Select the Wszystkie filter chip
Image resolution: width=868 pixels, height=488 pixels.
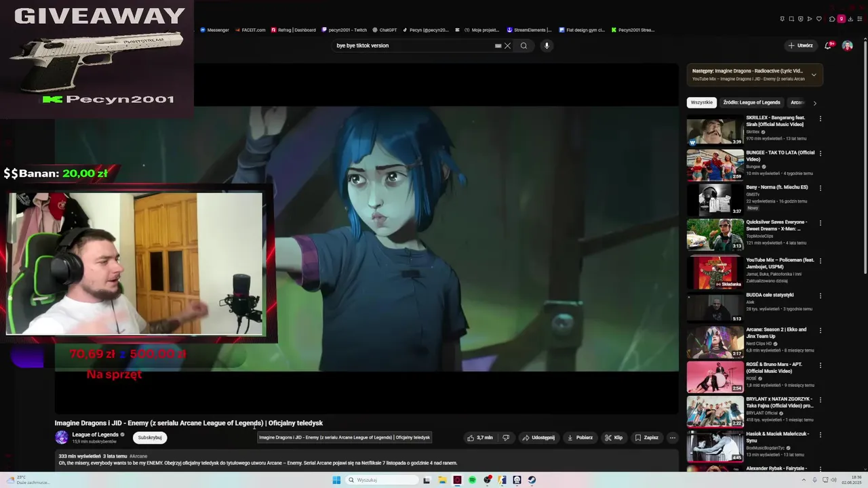702,102
